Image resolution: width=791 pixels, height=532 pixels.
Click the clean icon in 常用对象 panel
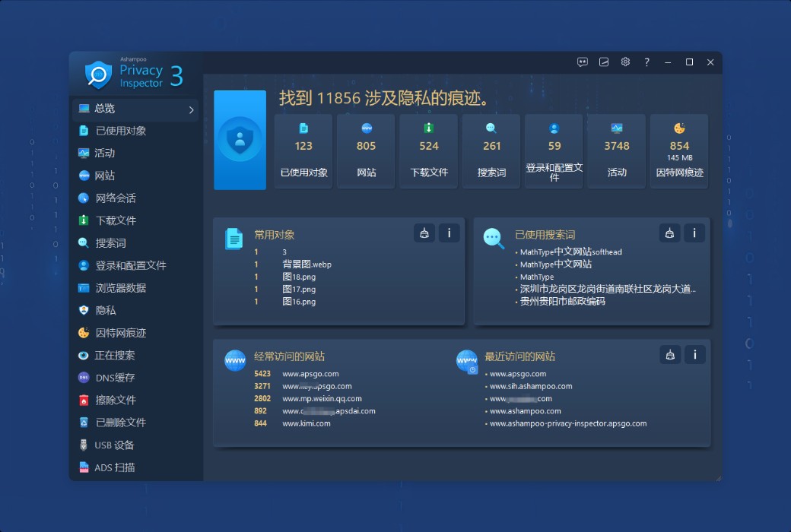(424, 233)
